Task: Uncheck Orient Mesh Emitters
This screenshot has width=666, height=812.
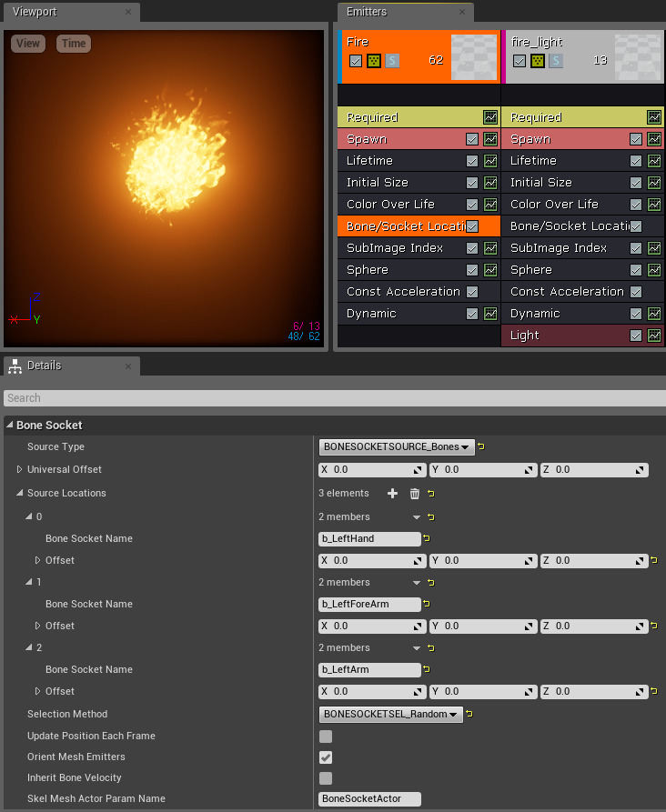Action: 326,757
